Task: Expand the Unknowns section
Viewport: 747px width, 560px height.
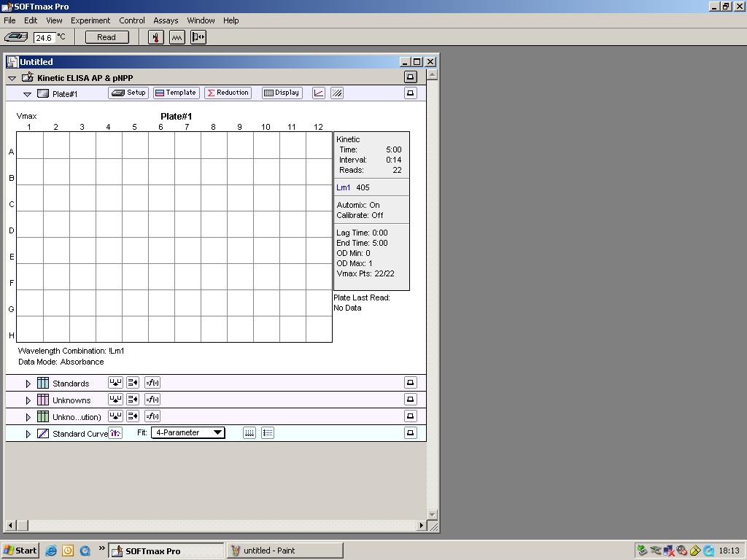Action: (28, 400)
